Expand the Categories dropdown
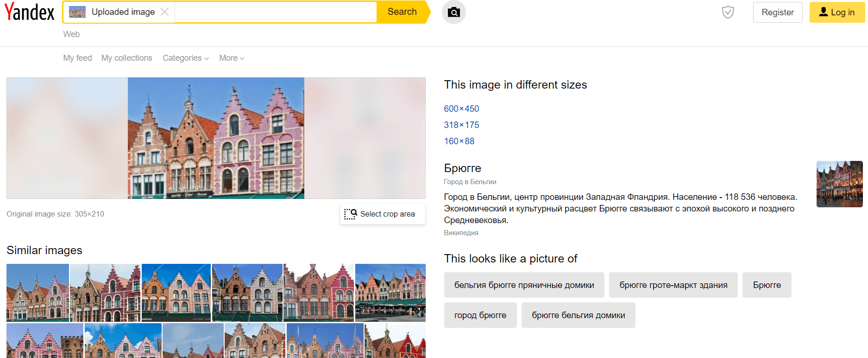Image resolution: width=868 pixels, height=358 pixels. point(186,58)
